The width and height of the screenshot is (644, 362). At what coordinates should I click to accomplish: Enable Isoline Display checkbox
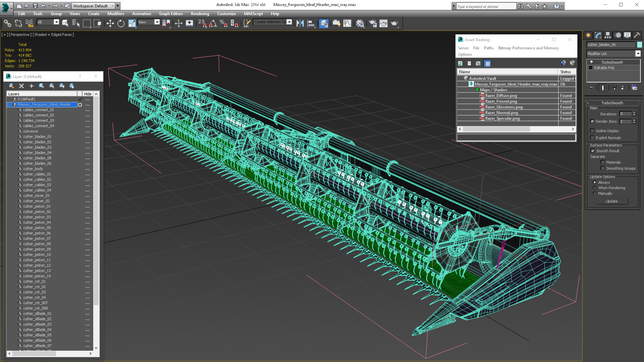pos(592,131)
